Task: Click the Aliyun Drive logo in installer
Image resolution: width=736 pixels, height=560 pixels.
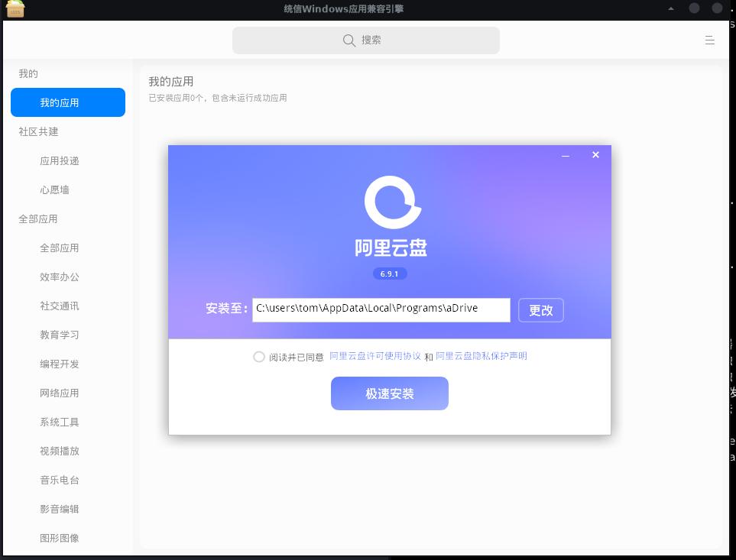Action: [392, 202]
